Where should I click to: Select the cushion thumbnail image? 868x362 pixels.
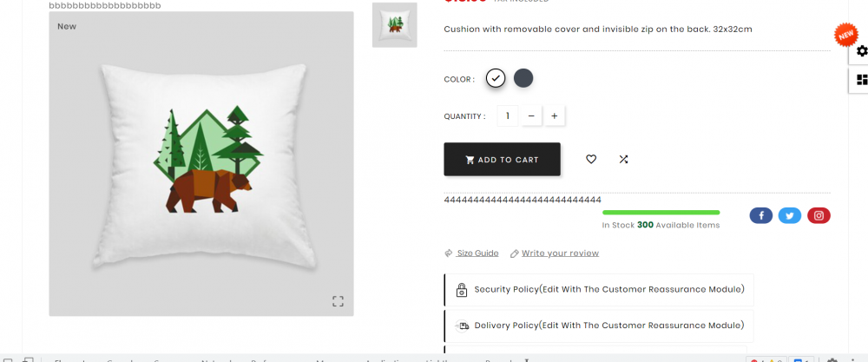(x=395, y=25)
